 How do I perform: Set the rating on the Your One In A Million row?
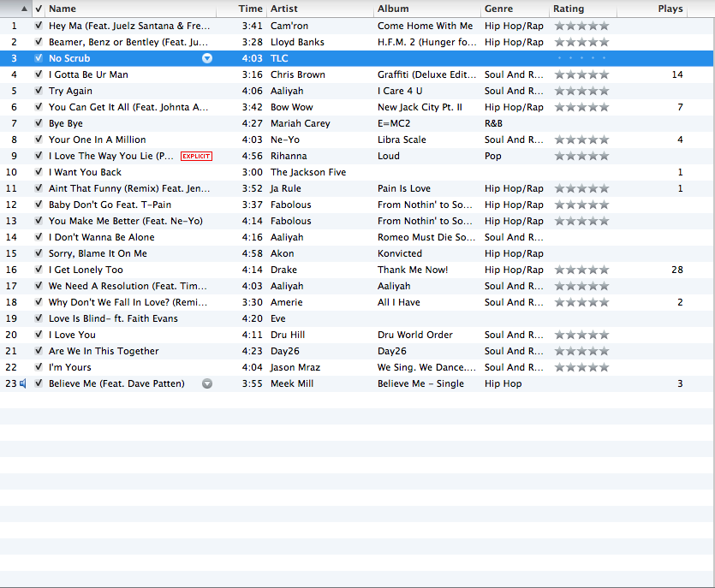[581, 140]
